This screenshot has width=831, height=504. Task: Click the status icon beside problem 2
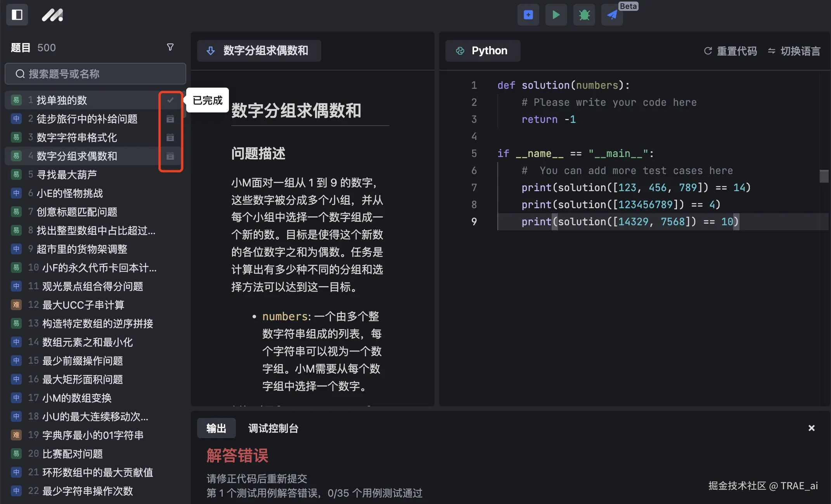(170, 119)
